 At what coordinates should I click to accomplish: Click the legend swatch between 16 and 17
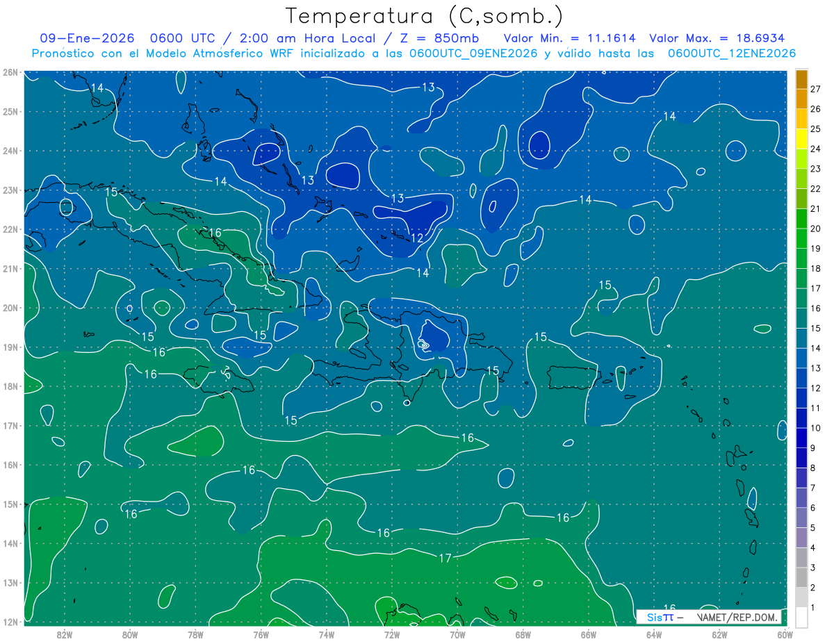801,299
